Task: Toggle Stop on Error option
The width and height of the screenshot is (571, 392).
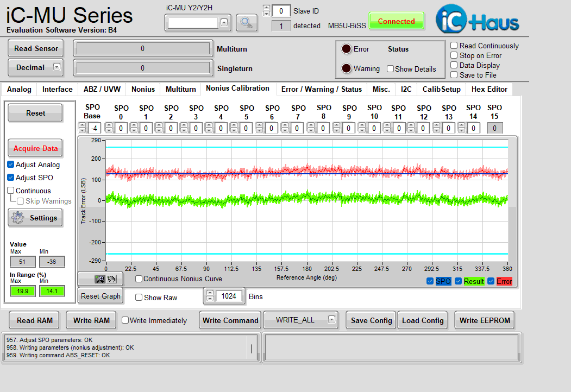Action: pos(454,55)
